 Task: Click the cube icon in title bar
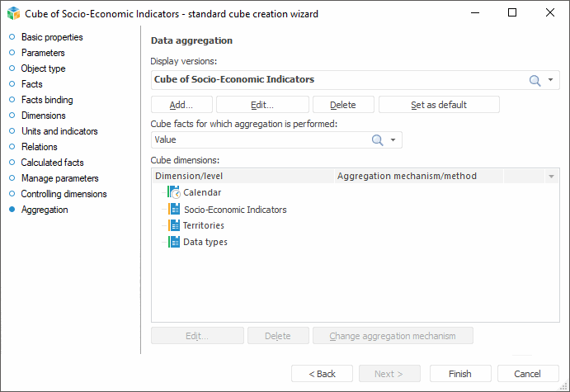click(12, 13)
